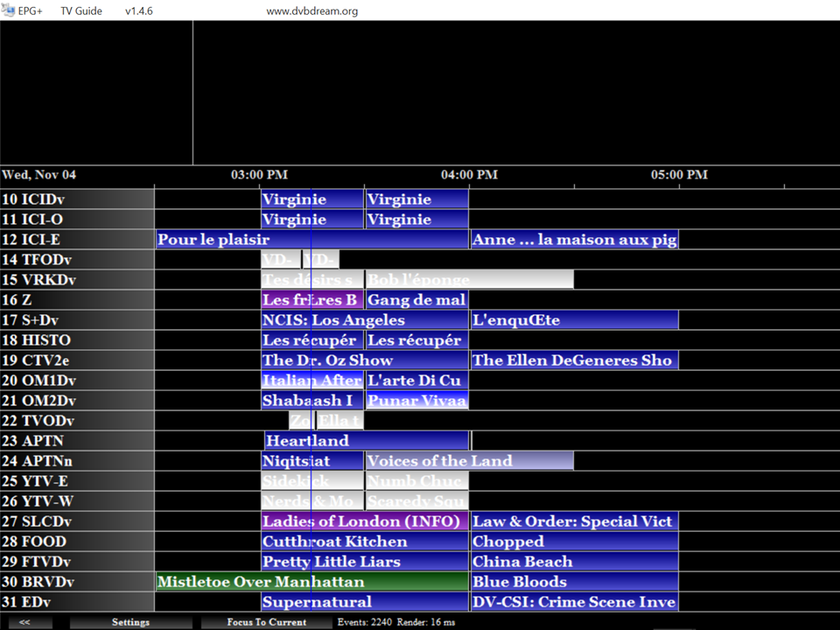The height and width of the screenshot is (630, 840).
Task: Open the Heartland program on APTN
Action: (x=367, y=441)
